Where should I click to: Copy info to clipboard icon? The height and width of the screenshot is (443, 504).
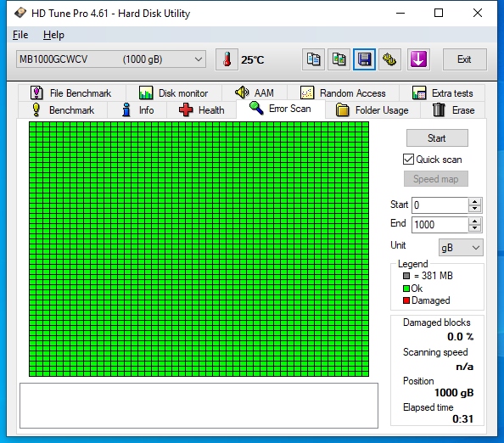coord(313,59)
